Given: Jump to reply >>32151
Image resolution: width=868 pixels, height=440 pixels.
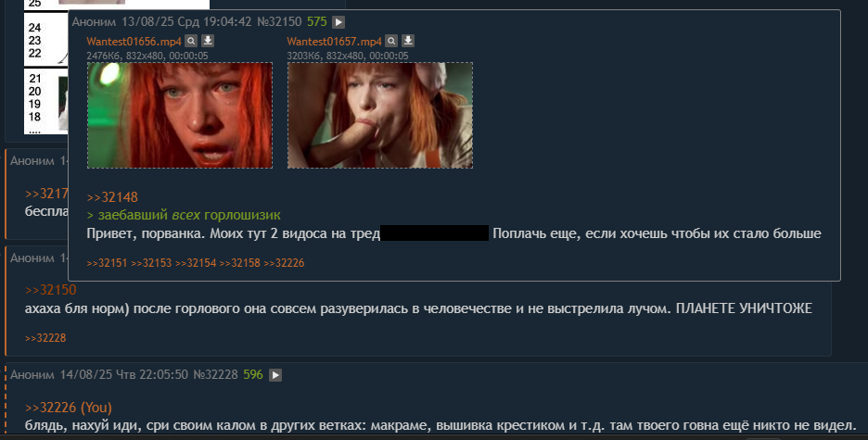Looking at the screenshot, I should tap(107, 263).
